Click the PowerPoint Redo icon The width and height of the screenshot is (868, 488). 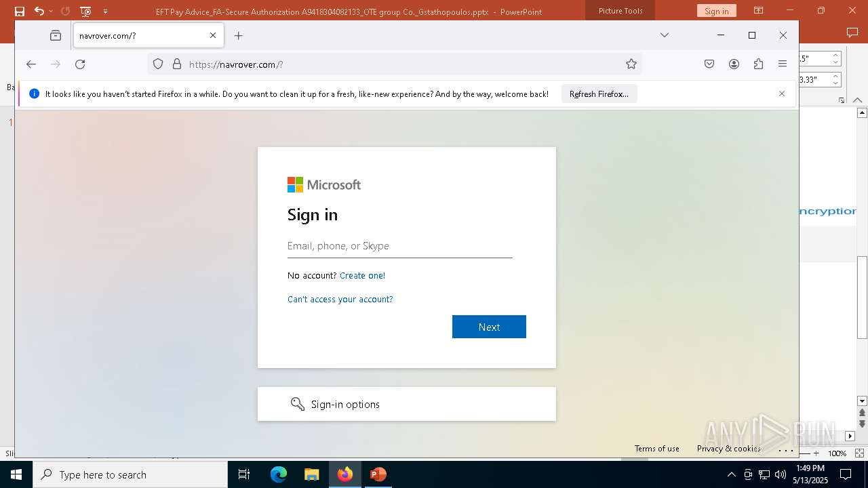[x=65, y=11]
